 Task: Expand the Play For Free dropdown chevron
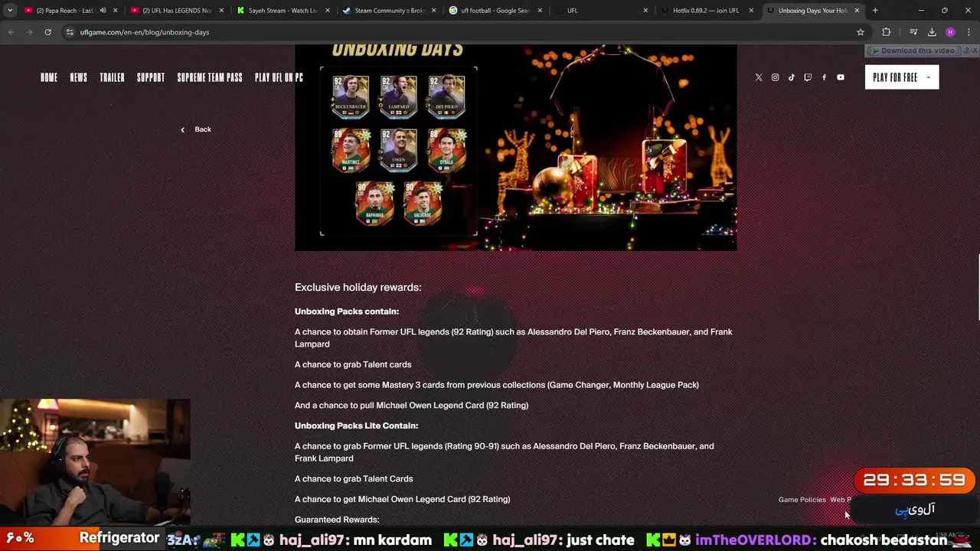pos(928,77)
